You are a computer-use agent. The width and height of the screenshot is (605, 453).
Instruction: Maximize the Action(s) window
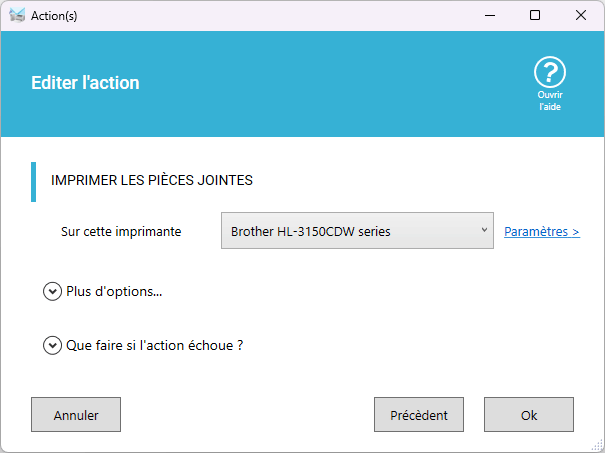(x=535, y=15)
